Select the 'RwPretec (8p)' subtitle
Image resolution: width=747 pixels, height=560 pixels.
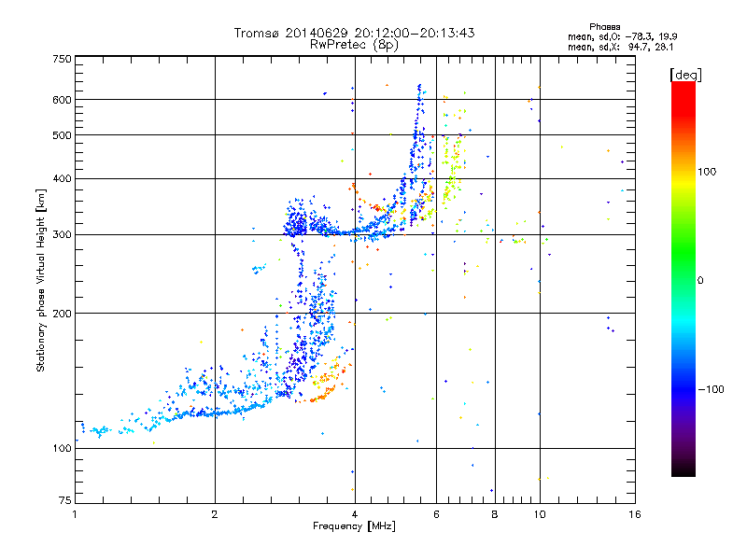pos(354,45)
